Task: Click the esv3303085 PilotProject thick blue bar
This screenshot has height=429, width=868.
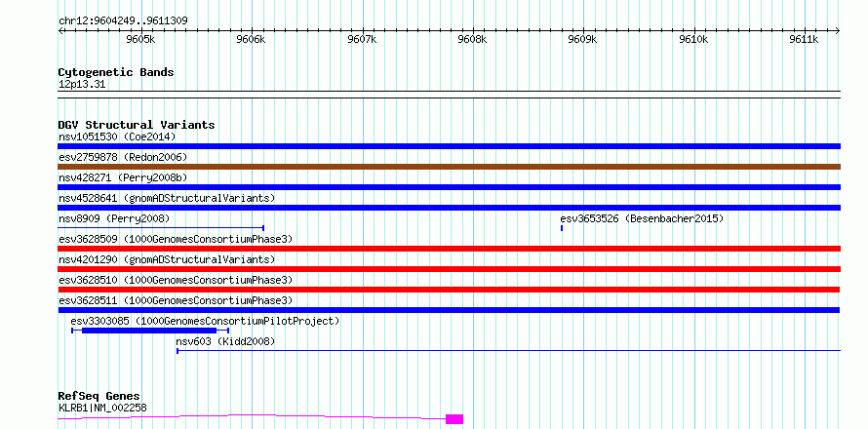Action: point(149,331)
